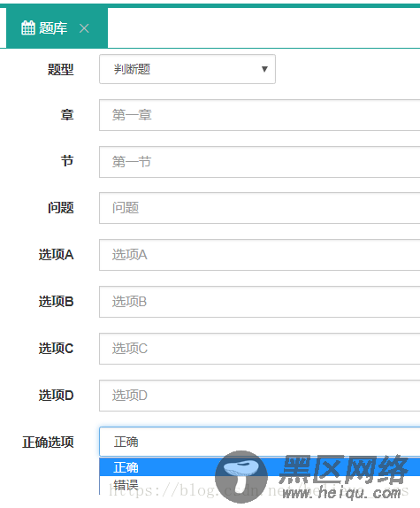Click into the 选项A input field
Image resolution: width=420 pixels, height=508 pixels.
click(259, 255)
